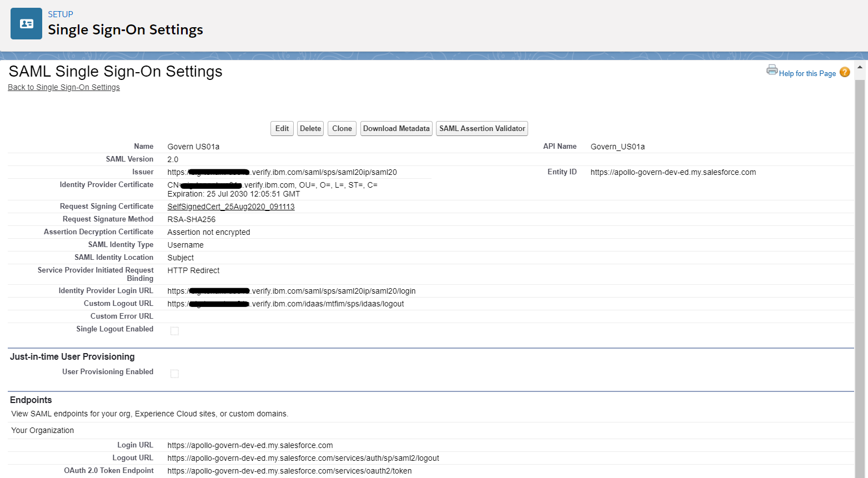This screenshot has height=478, width=868.
Task: Click the Custom Logout URL value
Action: click(285, 304)
